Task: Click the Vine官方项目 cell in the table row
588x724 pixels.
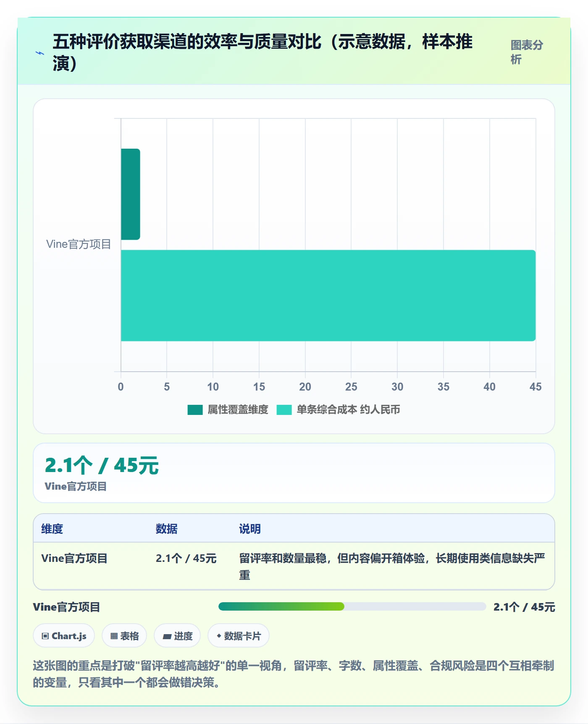Action: [74, 558]
